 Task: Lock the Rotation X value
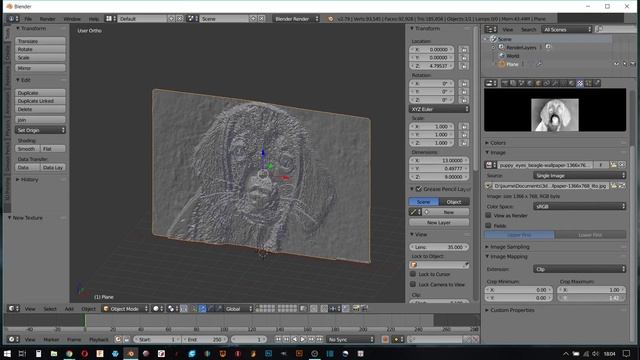coord(464,84)
